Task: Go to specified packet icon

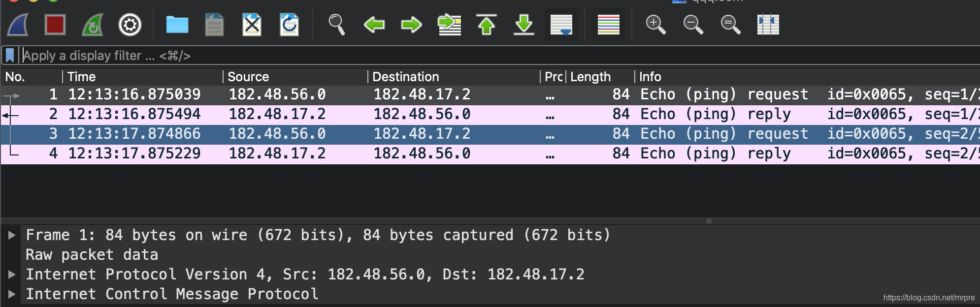Action: coord(449,24)
